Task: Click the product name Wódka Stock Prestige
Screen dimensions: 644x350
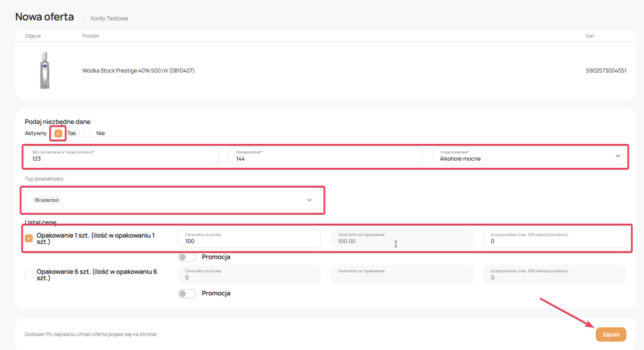Action: tap(138, 70)
